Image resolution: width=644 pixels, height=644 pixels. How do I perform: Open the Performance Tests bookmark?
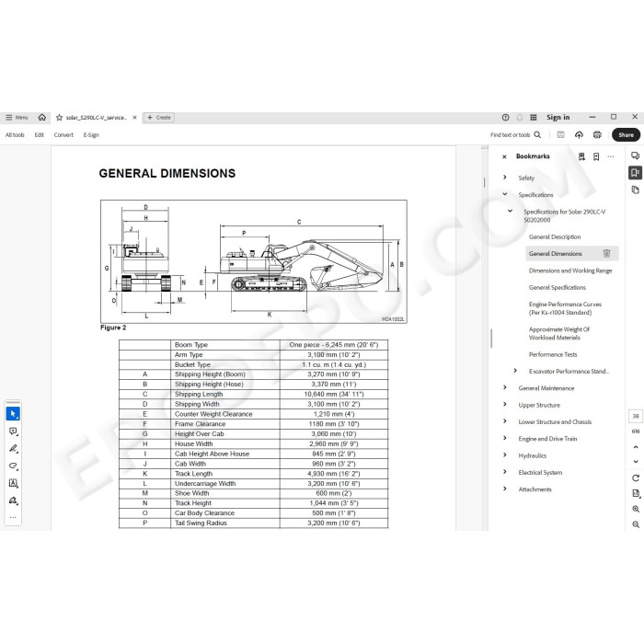[x=553, y=354]
